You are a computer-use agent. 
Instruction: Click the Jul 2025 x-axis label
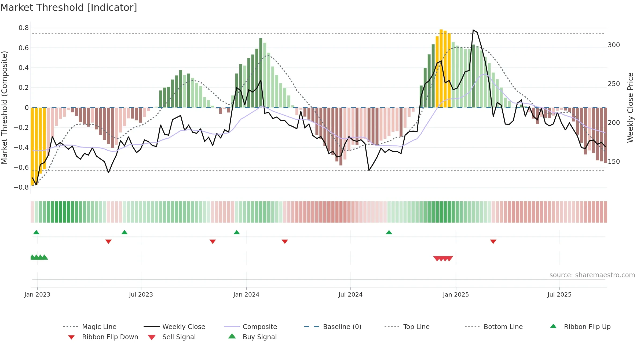559,295
